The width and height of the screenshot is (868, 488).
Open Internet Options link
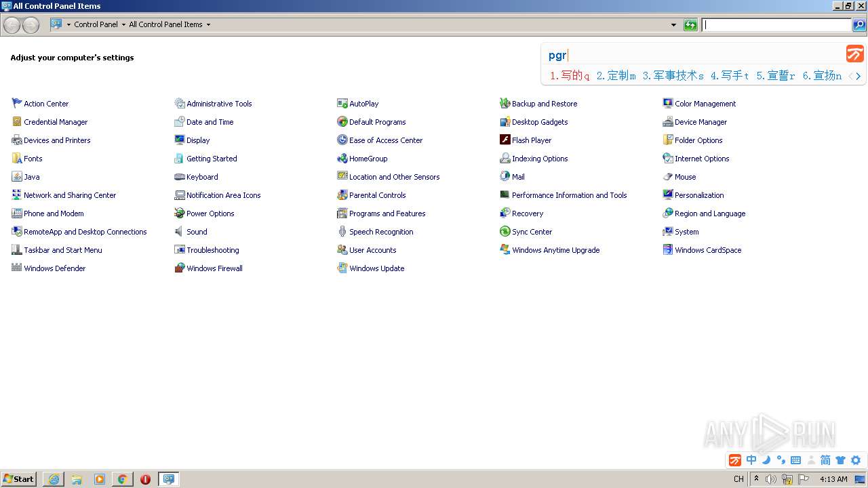[702, 159]
